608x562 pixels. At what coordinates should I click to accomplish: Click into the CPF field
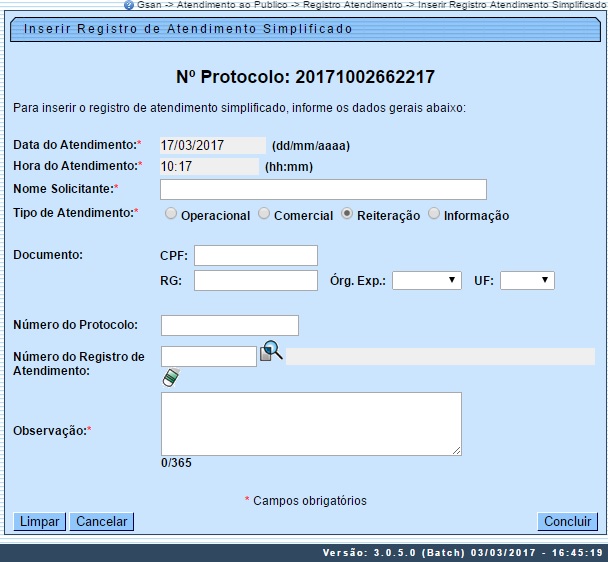256,255
